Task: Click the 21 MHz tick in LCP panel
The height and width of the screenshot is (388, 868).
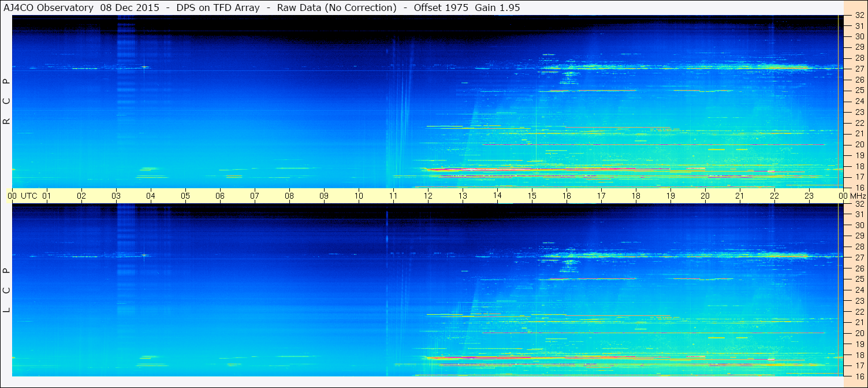Action: [x=859, y=322]
